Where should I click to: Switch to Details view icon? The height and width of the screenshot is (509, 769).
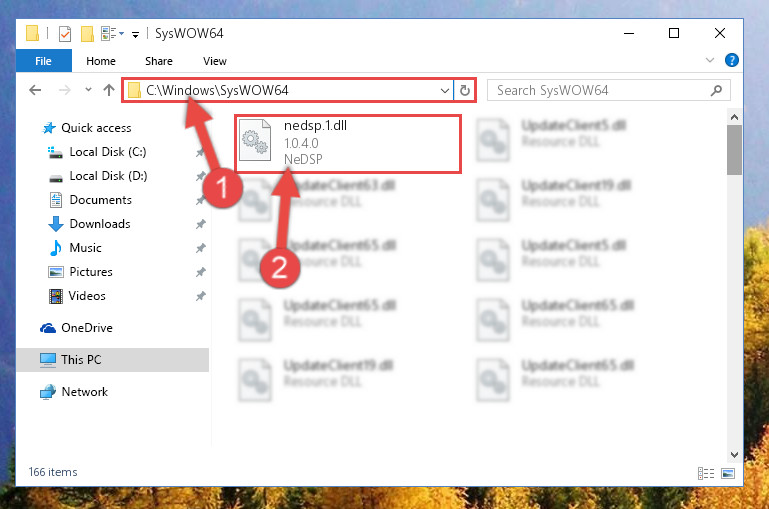(x=706, y=473)
